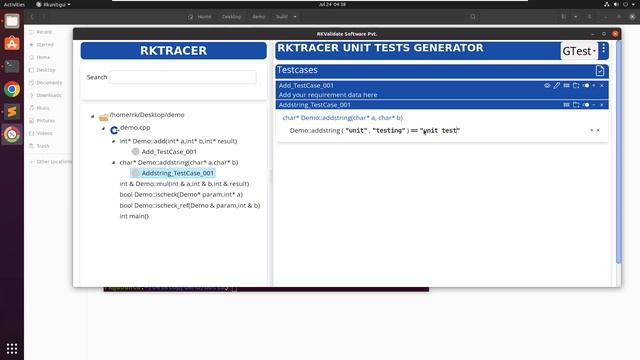Click the eye icon on Add_TestCase_001 row

(x=547, y=85)
